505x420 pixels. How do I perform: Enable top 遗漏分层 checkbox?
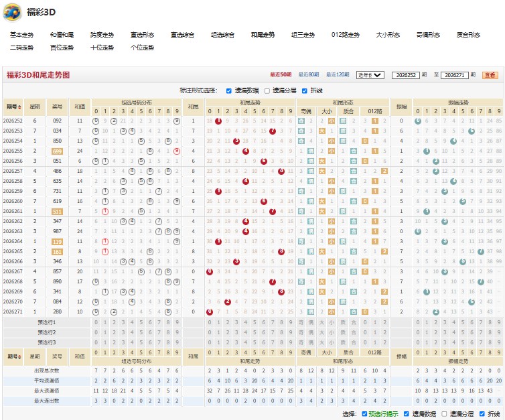[267, 91]
